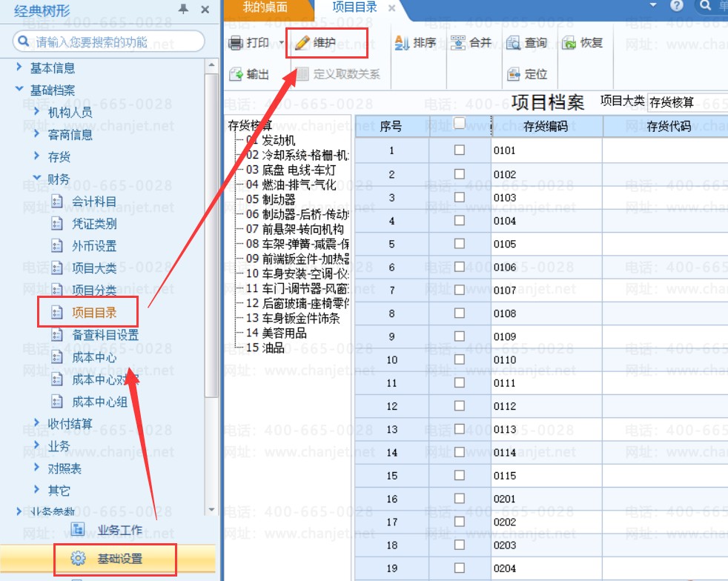Click the search box magnifier icon
The height and width of the screenshot is (581, 728).
tap(23, 41)
